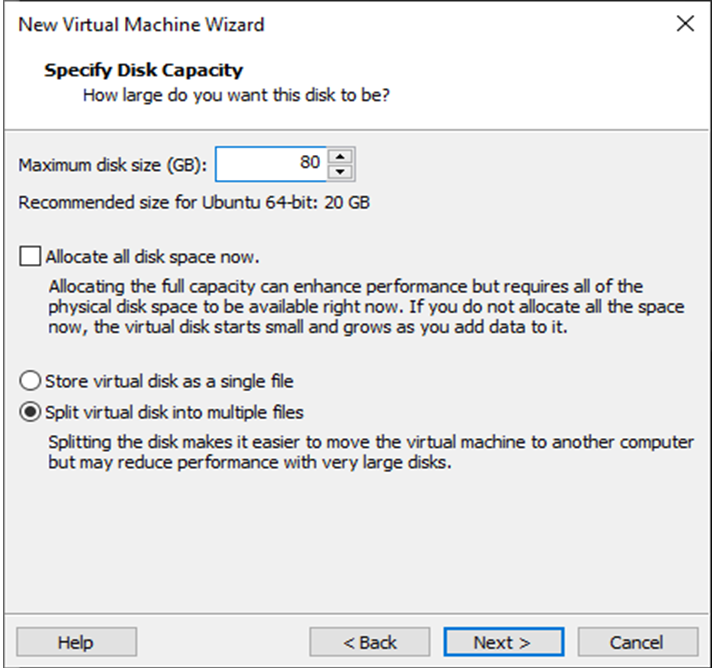Click the 'Store virtual disk as a single file' label
Viewport: 713px width, 668px height.
169,381
